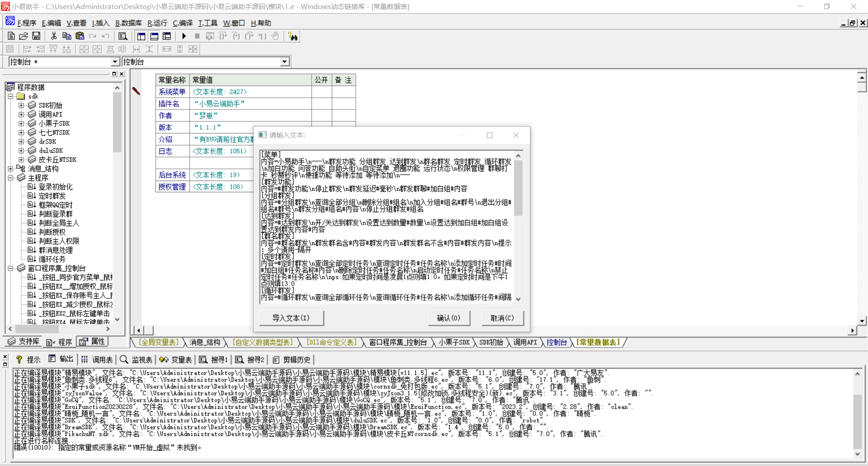The image size is (868, 466).
Task: Click the Save file toolbar icon
Action: (x=36, y=36)
